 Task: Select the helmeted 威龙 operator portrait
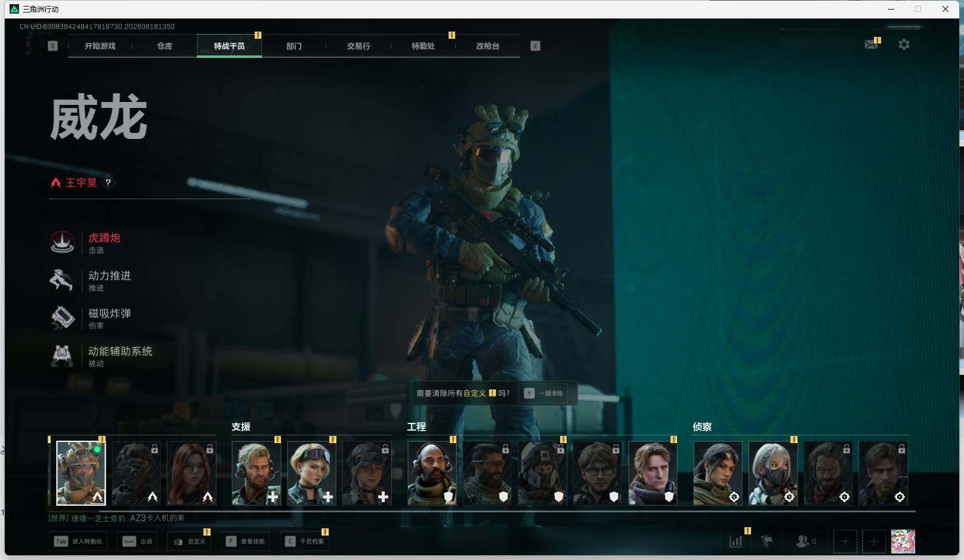coord(81,473)
